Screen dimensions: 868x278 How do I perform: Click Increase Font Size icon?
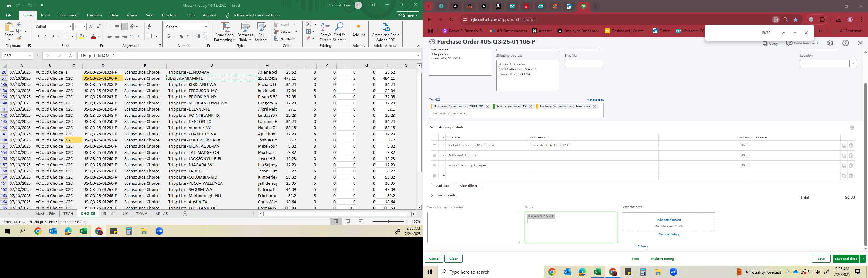point(91,27)
